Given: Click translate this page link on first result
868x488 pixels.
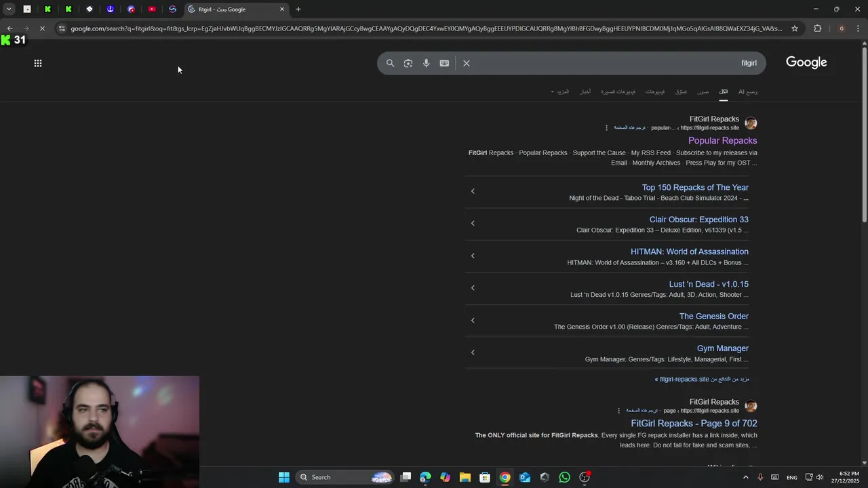Looking at the screenshot, I should click(x=630, y=127).
